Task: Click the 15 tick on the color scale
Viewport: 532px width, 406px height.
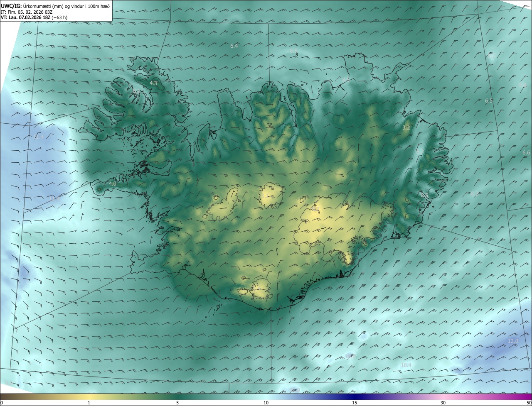Action: click(x=355, y=403)
